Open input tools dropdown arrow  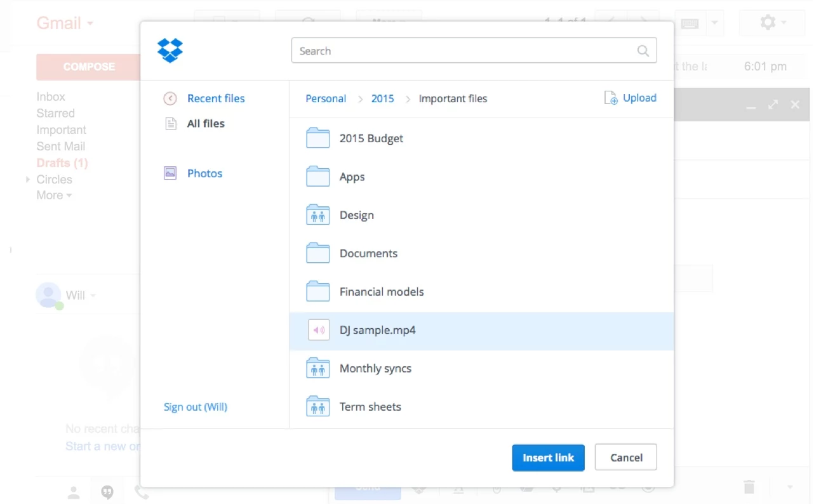[x=714, y=23]
